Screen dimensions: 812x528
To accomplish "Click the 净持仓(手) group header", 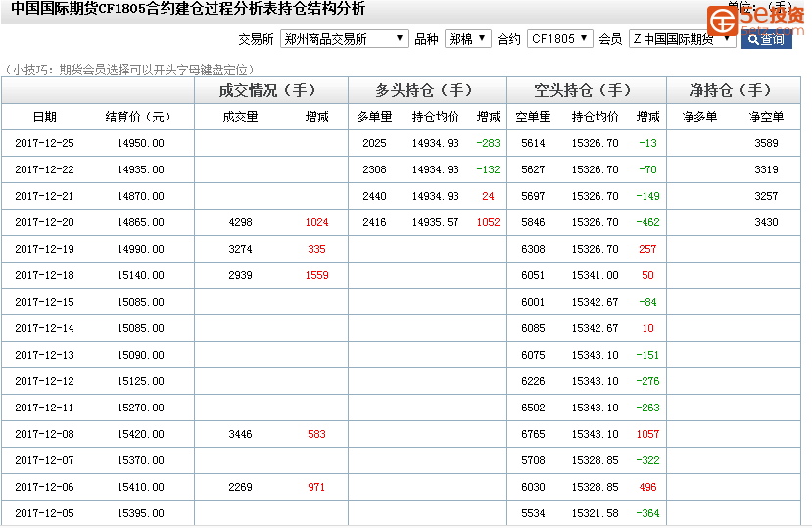I will (734, 91).
